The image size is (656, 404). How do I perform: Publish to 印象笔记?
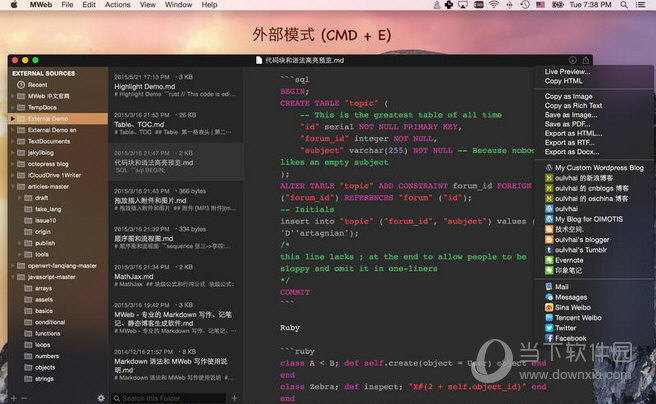[564, 270]
